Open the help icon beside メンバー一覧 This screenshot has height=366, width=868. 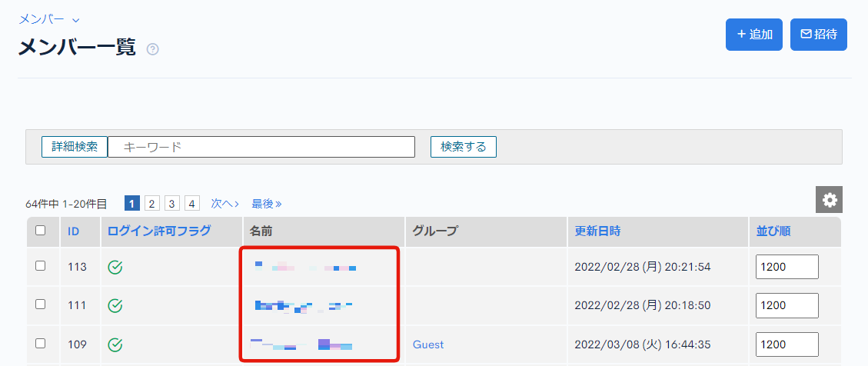click(x=153, y=49)
